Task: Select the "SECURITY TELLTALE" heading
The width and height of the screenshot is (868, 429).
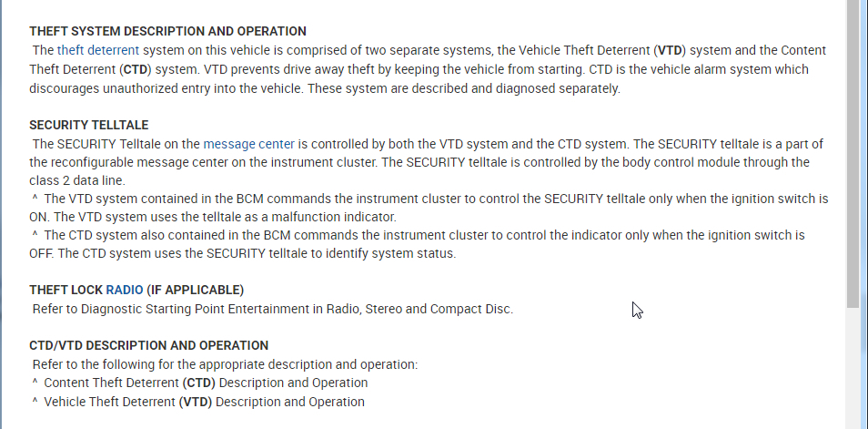Action: [x=88, y=125]
